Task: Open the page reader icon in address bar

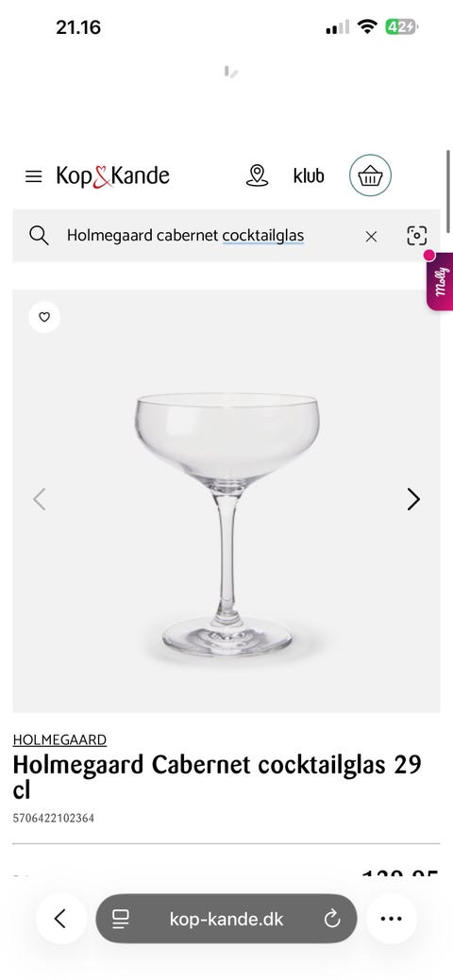Action: [120, 919]
